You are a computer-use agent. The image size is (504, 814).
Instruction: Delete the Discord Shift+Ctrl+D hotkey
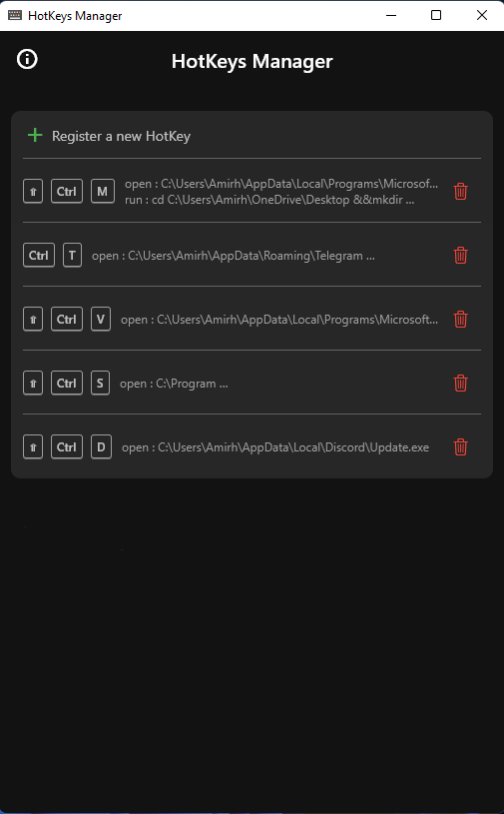[x=460, y=447]
